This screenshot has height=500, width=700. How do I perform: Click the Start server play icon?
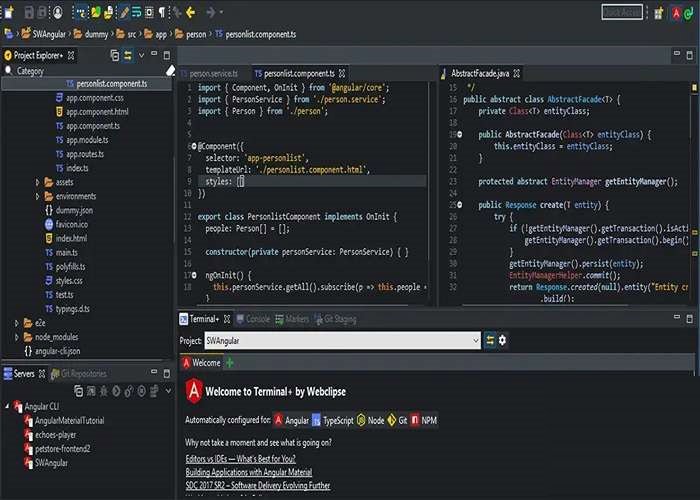point(116,392)
